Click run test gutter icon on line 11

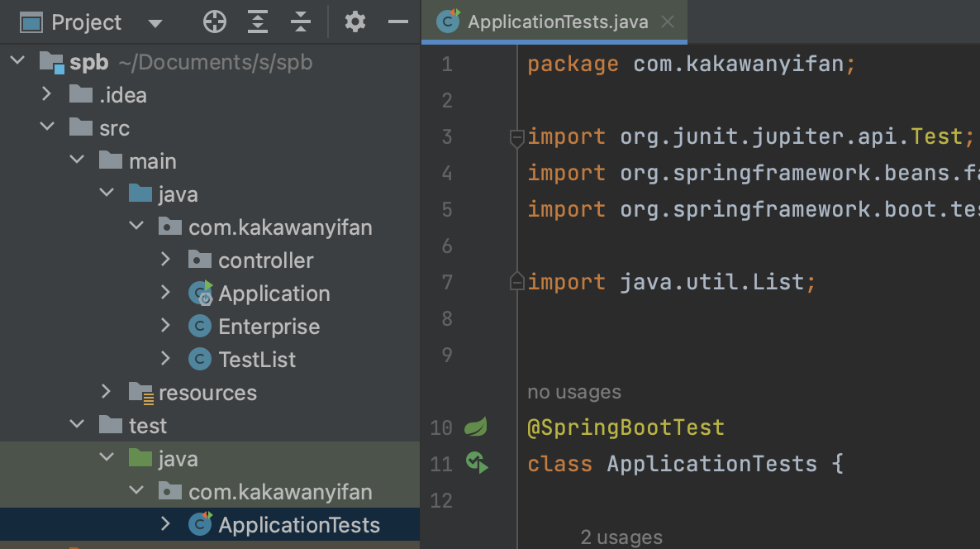476,463
